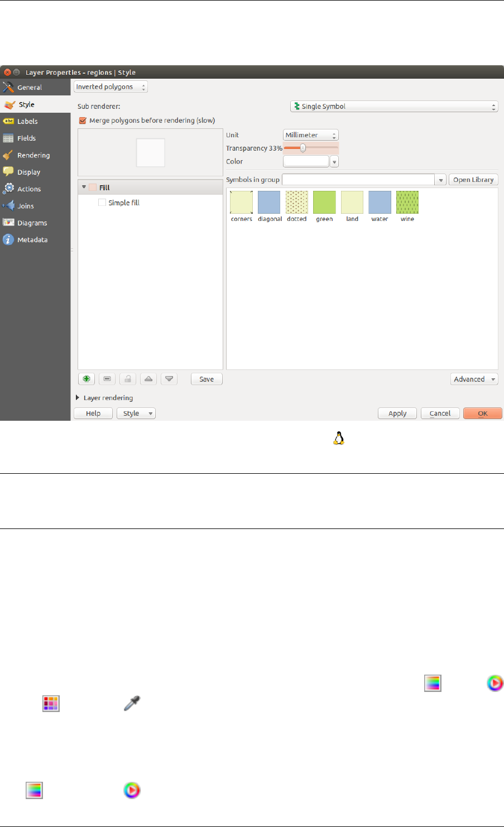This screenshot has width=504, height=827.
Task: Click the Help button
Action: (93, 413)
